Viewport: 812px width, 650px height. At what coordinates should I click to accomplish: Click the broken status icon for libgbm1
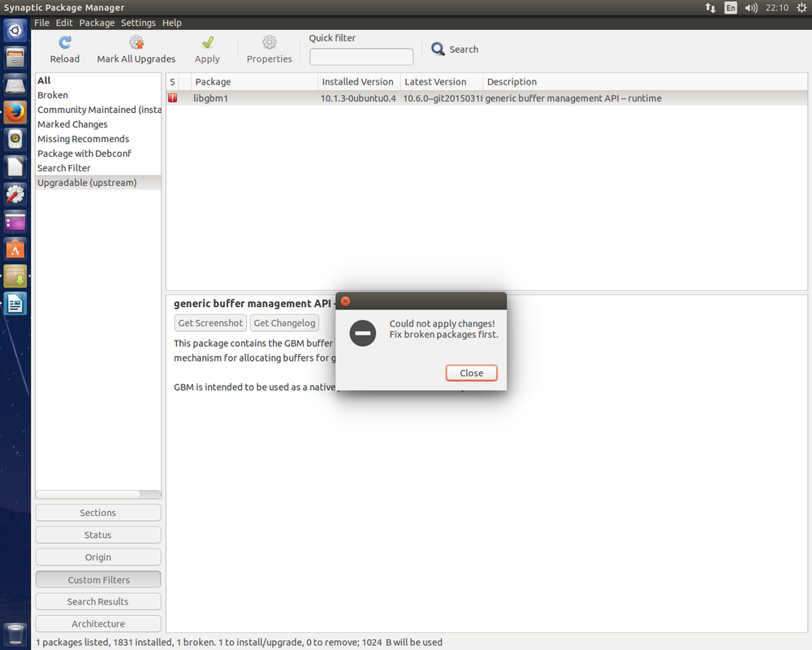click(172, 98)
